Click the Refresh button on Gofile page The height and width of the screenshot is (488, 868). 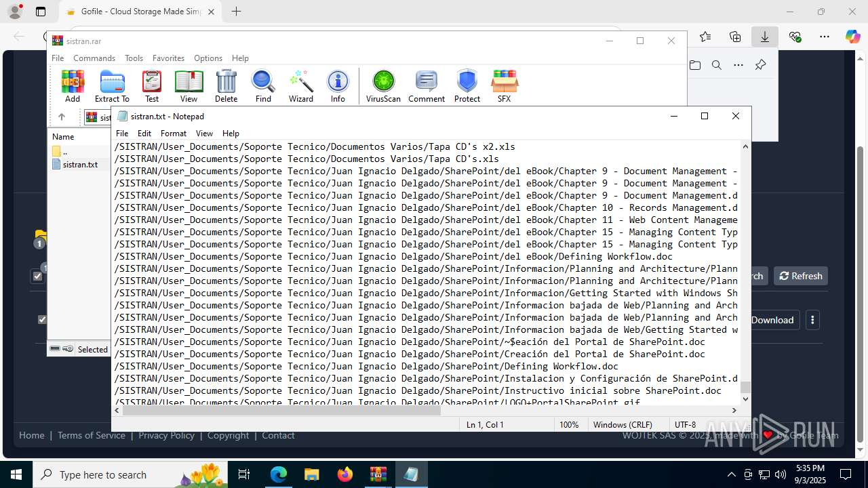tap(801, 276)
